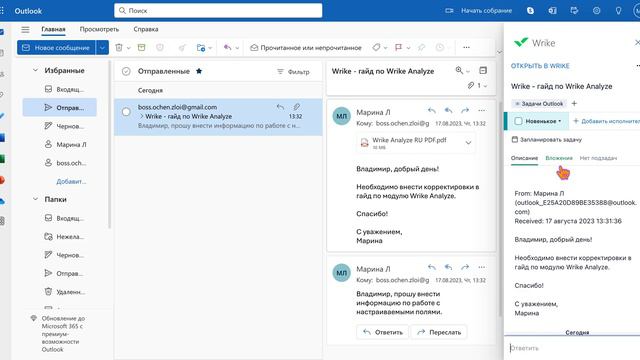This screenshot has height=360, width=640.
Task: Click forward icon on first message
Action: point(465,111)
